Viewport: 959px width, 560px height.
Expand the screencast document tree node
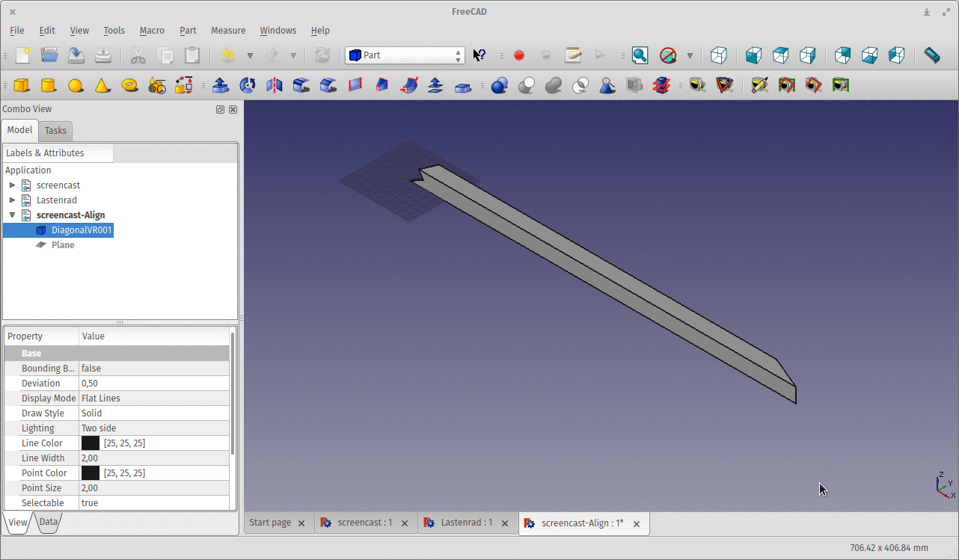tap(12, 185)
